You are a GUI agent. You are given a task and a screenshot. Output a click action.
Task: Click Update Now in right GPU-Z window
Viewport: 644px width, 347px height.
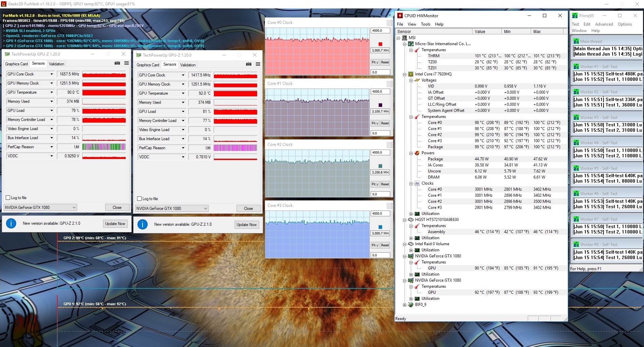tap(246, 224)
